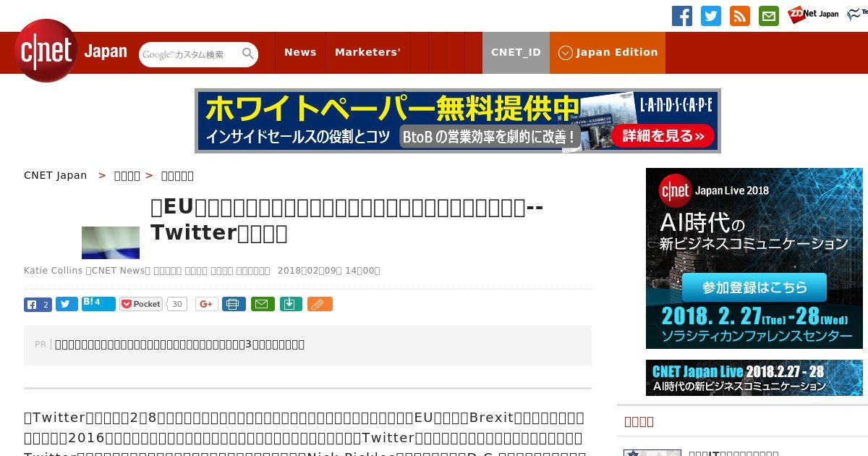
Task: Open the orange RSS feed icon
Action: tap(740, 16)
